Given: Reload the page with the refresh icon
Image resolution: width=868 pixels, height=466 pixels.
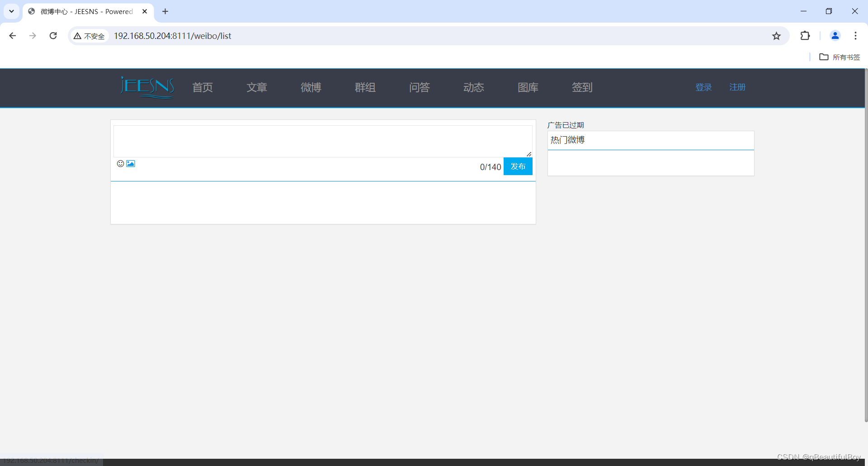Looking at the screenshot, I should tap(53, 36).
